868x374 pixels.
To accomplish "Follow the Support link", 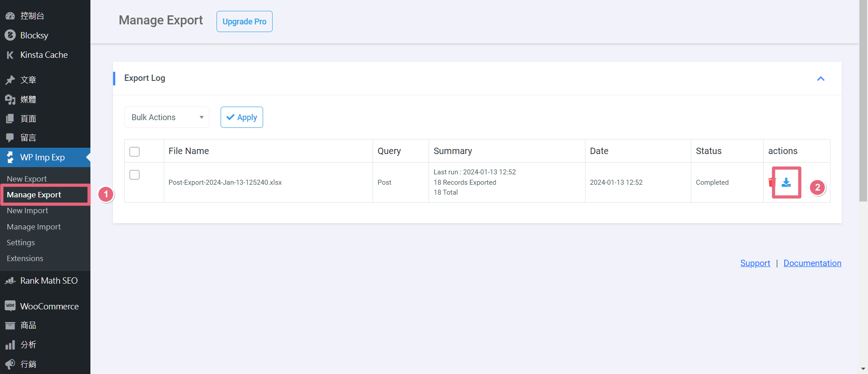I will pos(755,263).
